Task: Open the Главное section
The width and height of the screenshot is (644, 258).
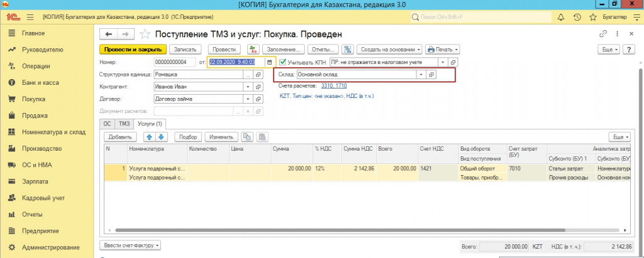Action: pos(33,33)
